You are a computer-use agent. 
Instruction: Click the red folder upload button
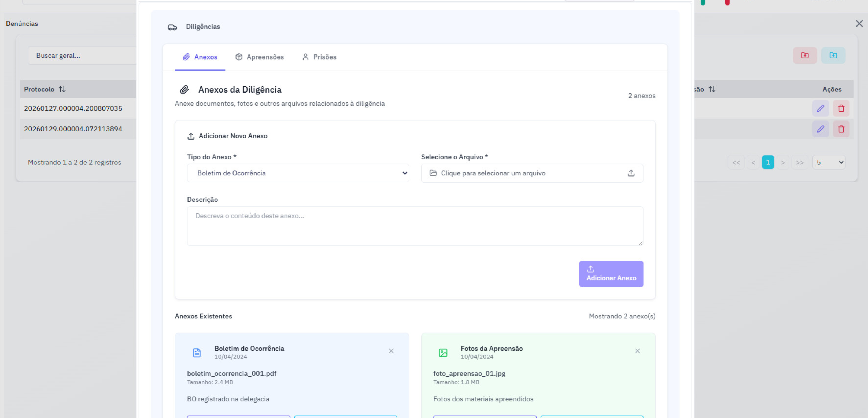[805, 55]
